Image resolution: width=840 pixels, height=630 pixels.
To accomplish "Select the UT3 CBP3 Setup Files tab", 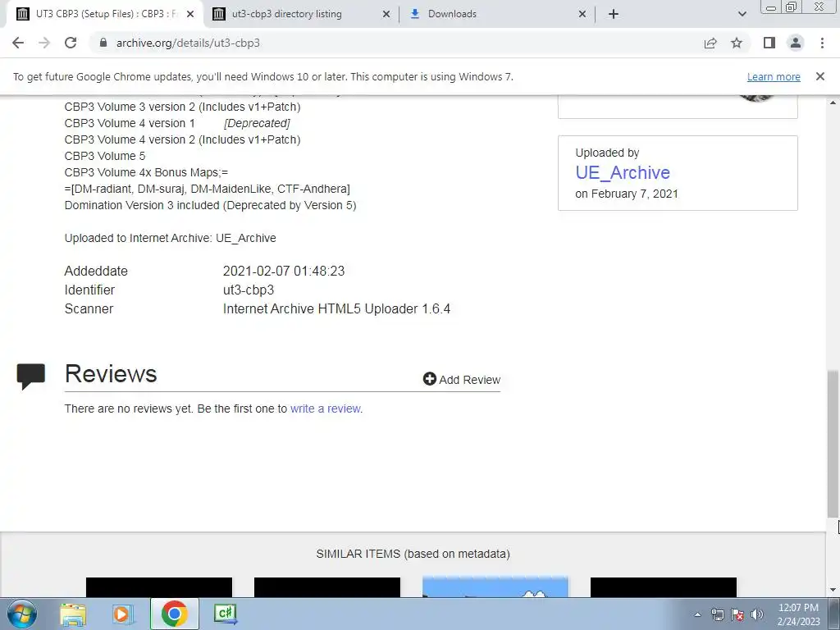I will [x=104, y=14].
